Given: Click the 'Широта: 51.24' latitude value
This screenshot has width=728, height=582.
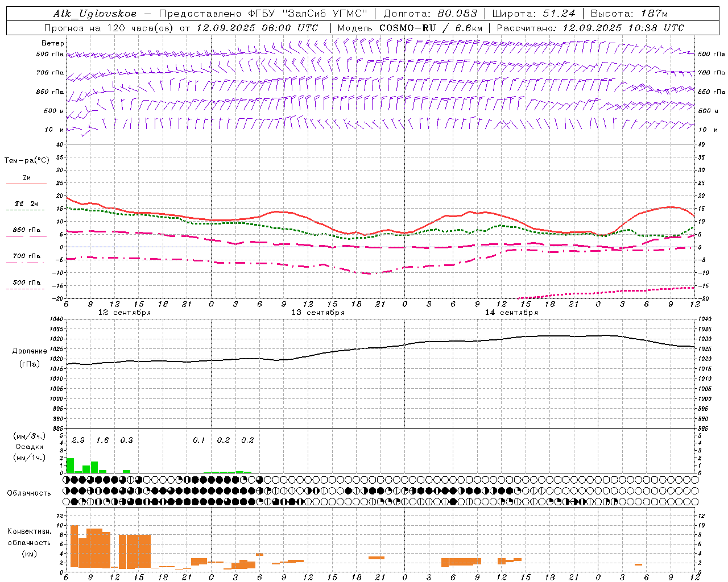Looking at the screenshot, I should pyautogui.click(x=533, y=14).
